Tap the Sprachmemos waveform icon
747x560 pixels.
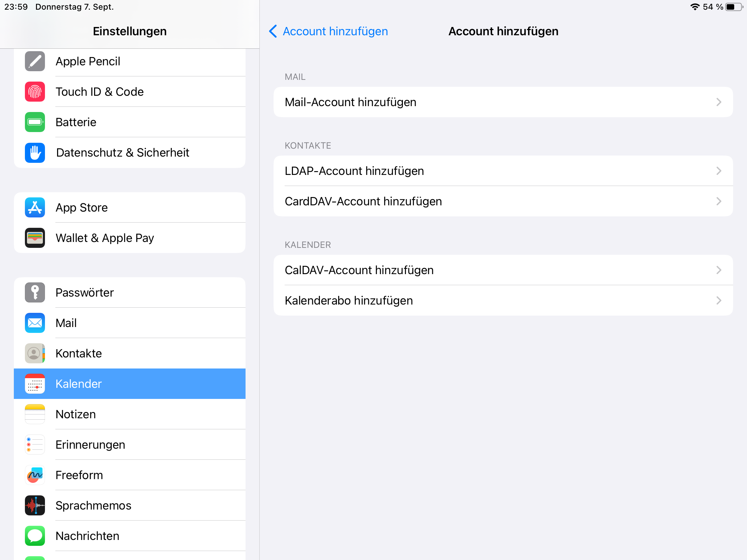(x=35, y=506)
